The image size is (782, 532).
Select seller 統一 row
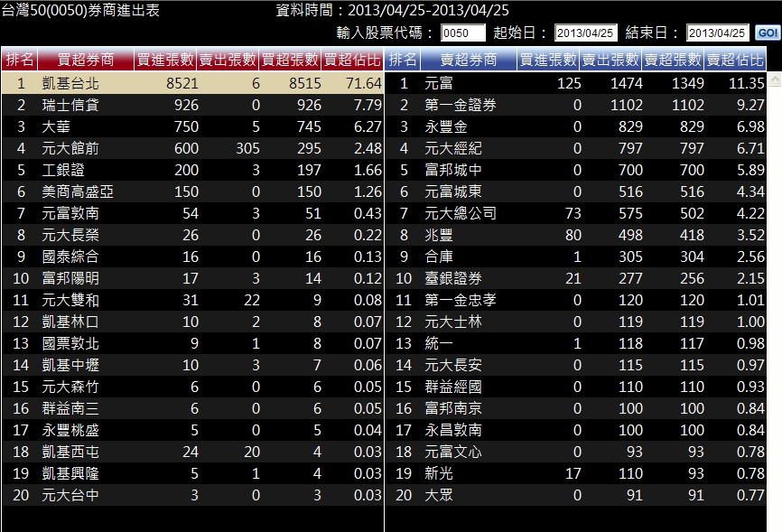(x=575, y=343)
